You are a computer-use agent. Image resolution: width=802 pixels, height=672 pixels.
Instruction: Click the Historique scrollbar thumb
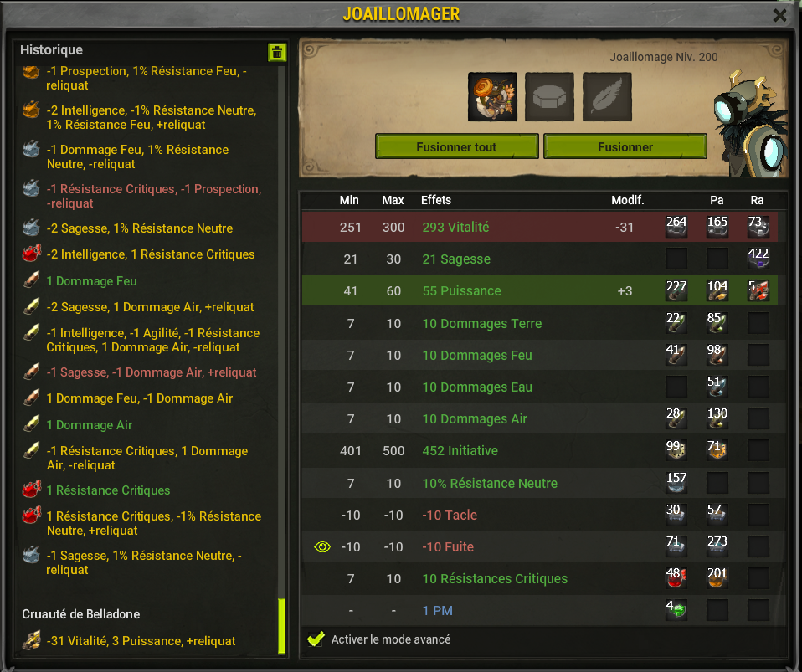point(281,626)
